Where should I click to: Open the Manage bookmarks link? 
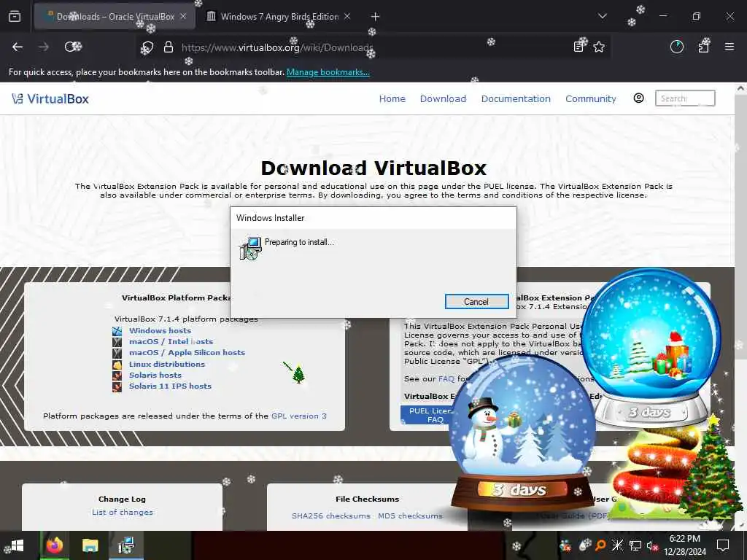pos(328,72)
